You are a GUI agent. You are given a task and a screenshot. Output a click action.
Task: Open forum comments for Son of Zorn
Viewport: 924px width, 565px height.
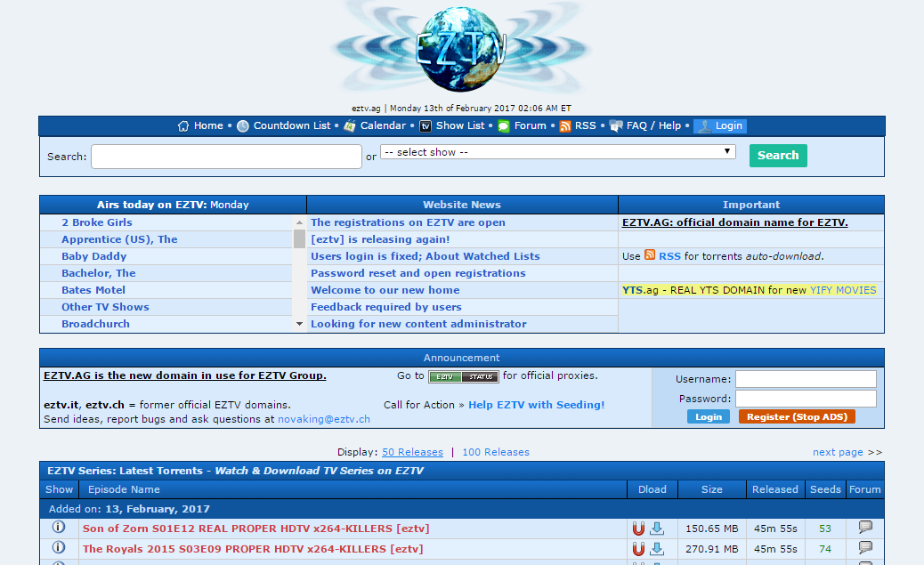(x=865, y=528)
